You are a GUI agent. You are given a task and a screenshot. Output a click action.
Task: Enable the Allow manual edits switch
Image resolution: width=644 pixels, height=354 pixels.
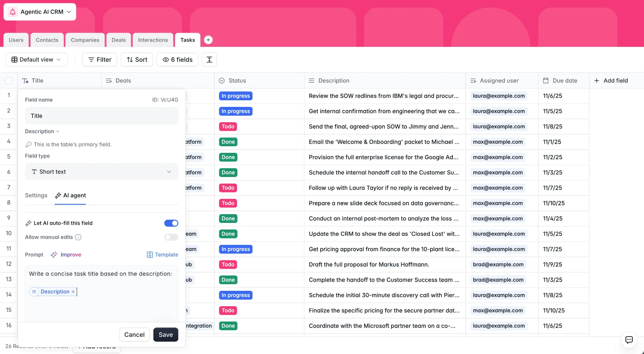tap(171, 237)
